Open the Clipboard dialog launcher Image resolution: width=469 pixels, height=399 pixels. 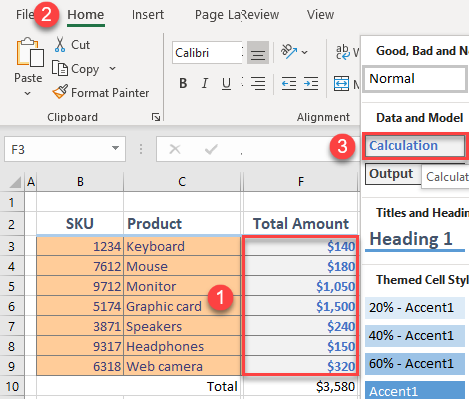[x=156, y=117]
